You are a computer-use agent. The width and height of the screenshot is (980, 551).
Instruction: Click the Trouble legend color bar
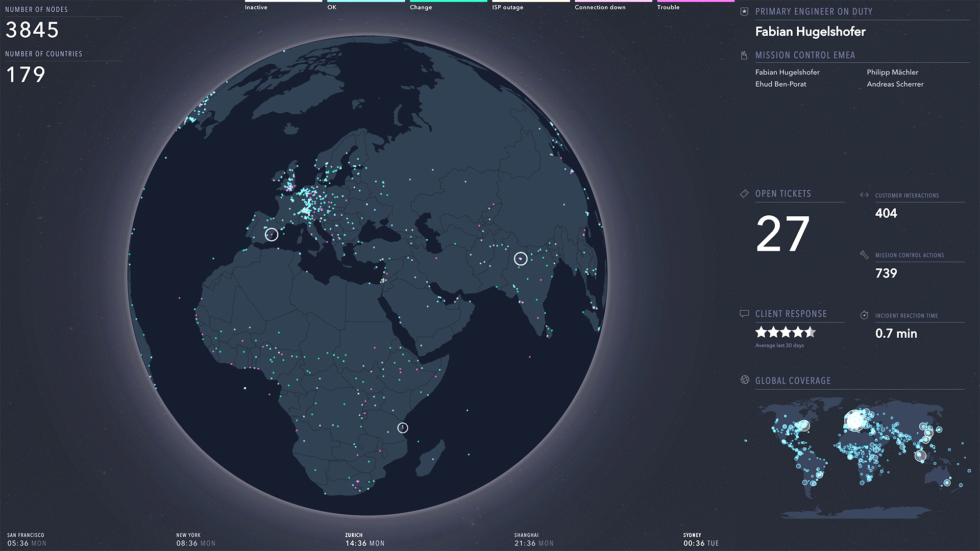coord(695,1)
